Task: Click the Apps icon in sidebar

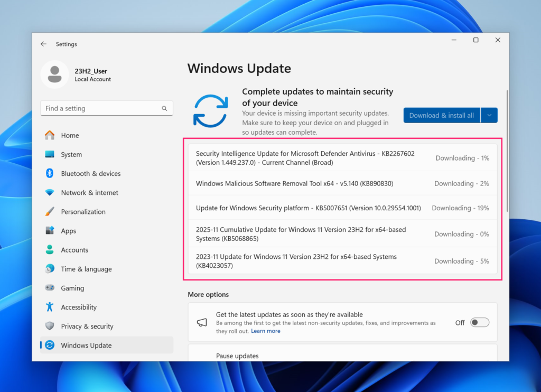Action: [50, 230]
